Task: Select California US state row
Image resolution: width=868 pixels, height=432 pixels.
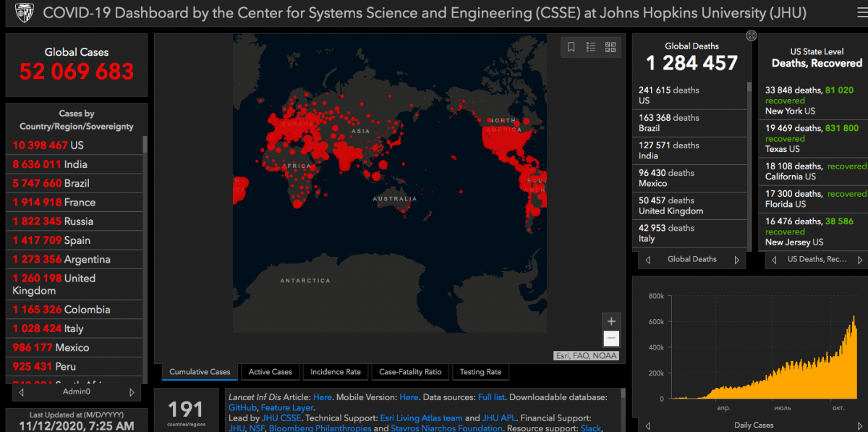Action: click(x=814, y=171)
